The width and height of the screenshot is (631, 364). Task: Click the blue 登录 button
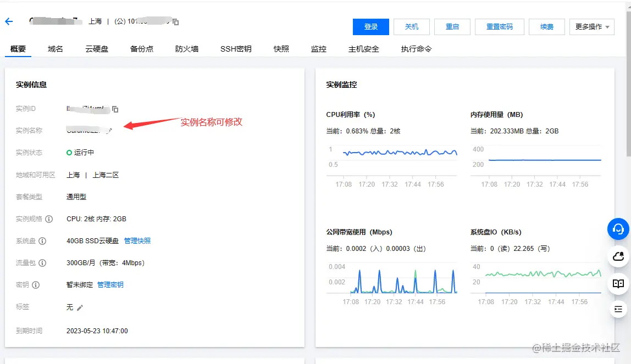click(370, 27)
